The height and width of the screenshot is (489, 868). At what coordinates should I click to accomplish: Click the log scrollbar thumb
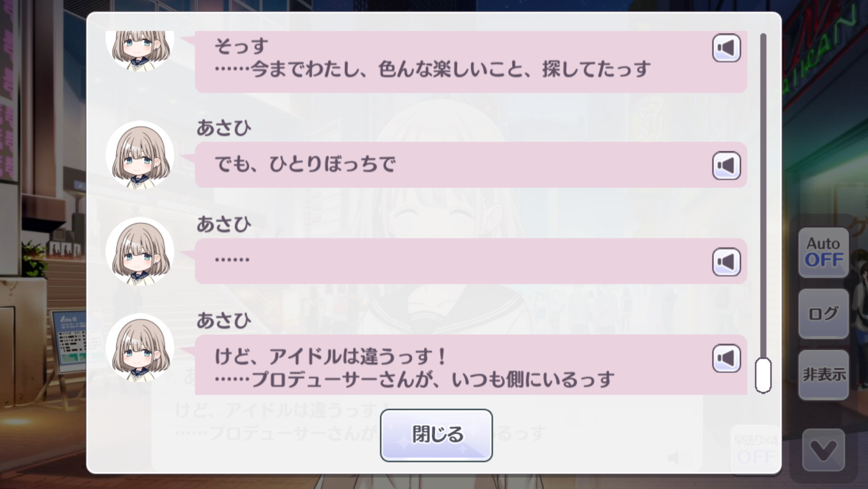point(763,375)
